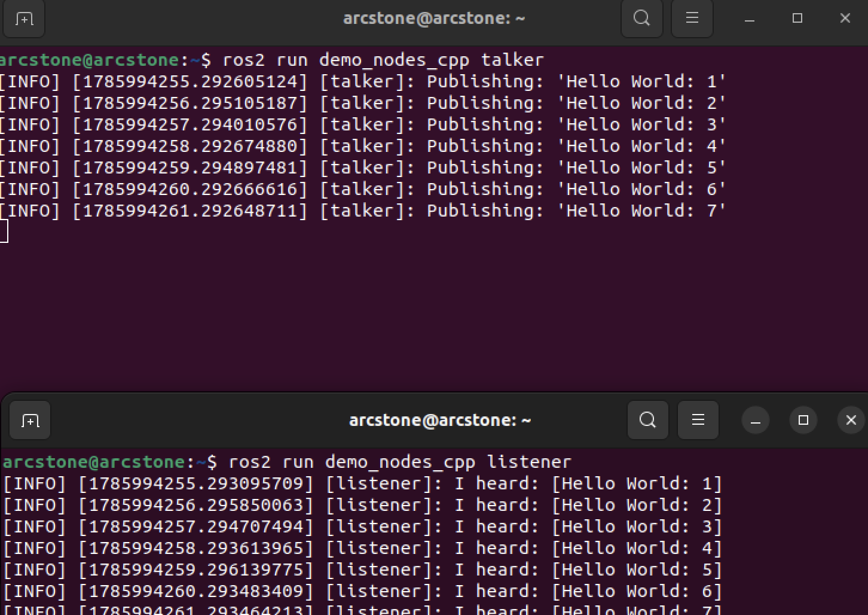The width and height of the screenshot is (868, 615).
Task: Click the talker timestamp 1785994255.292605124
Action: [x=190, y=82]
